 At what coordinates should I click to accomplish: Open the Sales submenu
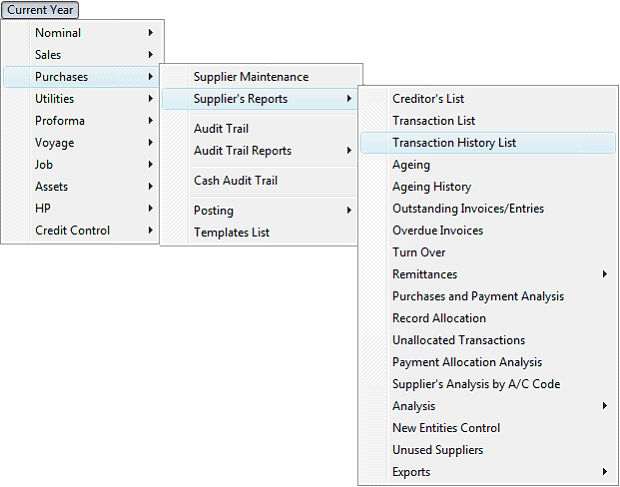pos(81,55)
